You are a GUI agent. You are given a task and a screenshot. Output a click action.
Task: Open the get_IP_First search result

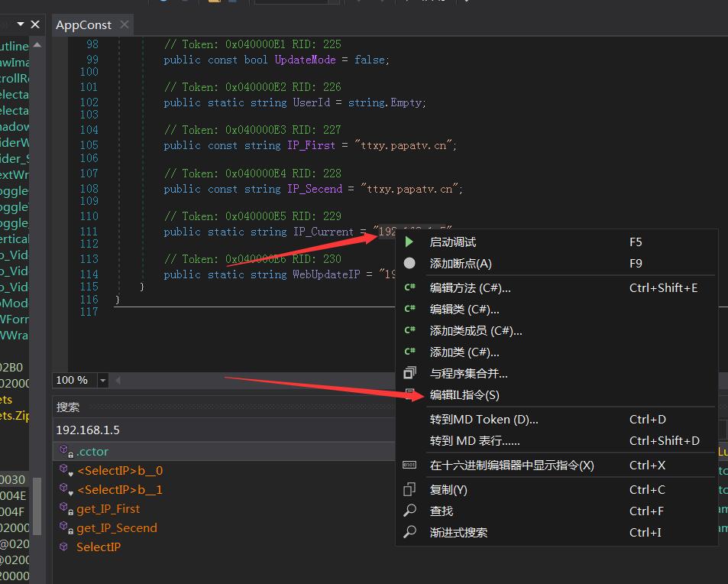108,509
